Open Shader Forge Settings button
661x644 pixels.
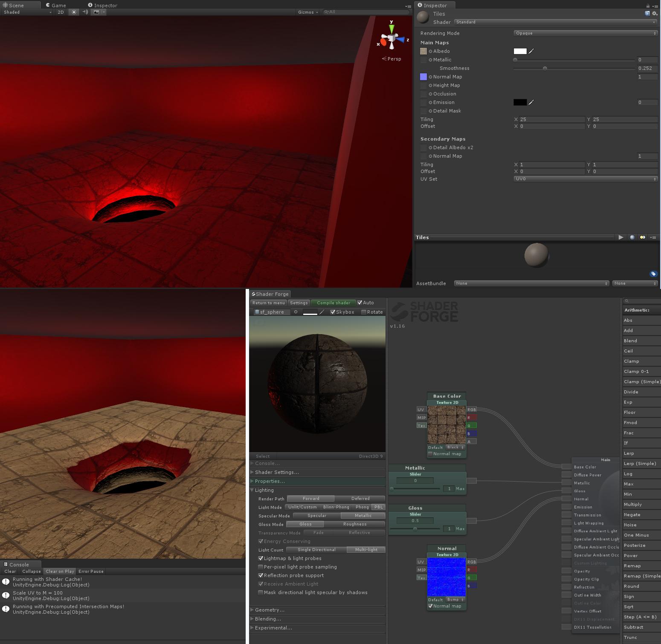299,303
